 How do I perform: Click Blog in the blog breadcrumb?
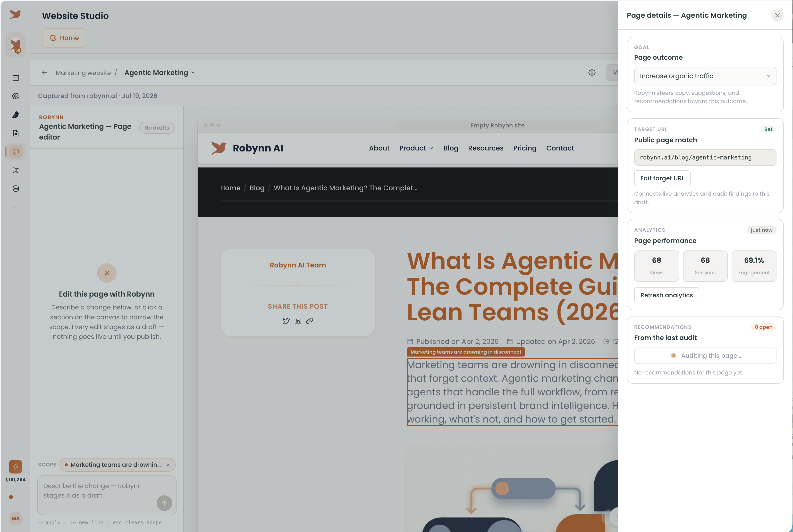(x=257, y=188)
